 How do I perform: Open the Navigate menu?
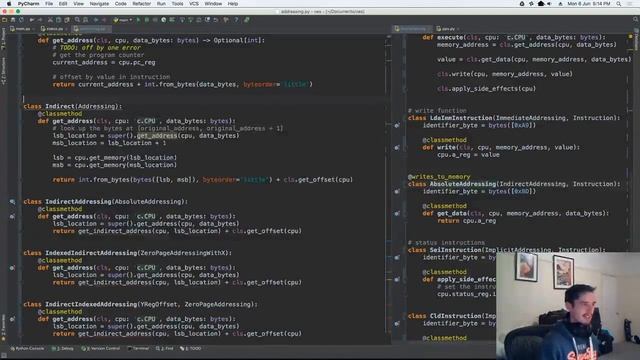point(99,4)
